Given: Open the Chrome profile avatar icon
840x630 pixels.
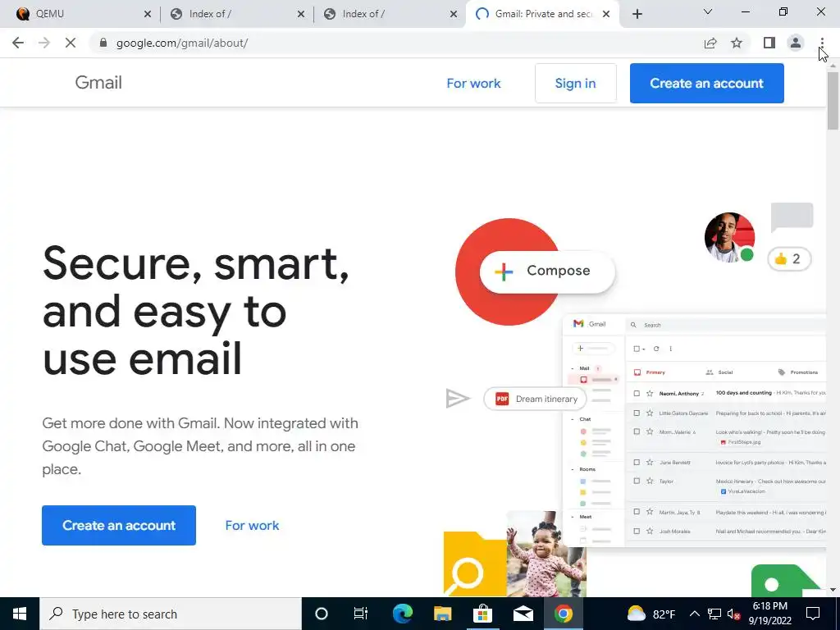Looking at the screenshot, I should click(x=796, y=43).
